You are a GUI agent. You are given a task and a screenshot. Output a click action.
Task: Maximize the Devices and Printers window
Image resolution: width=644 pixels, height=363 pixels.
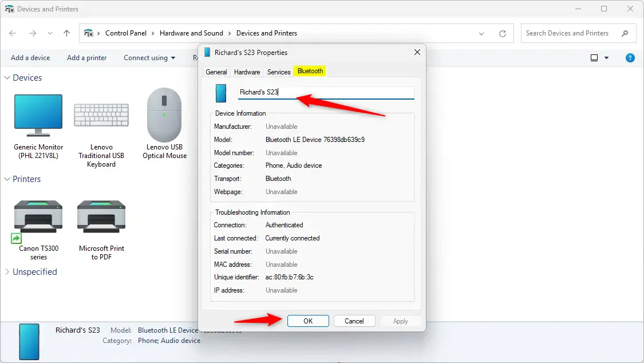tap(604, 9)
